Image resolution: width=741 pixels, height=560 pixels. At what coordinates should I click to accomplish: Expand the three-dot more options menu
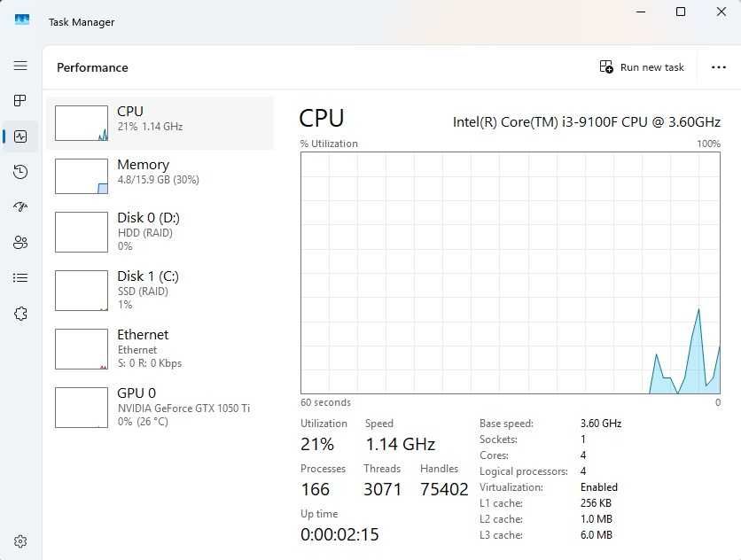(x=719, y=67)
